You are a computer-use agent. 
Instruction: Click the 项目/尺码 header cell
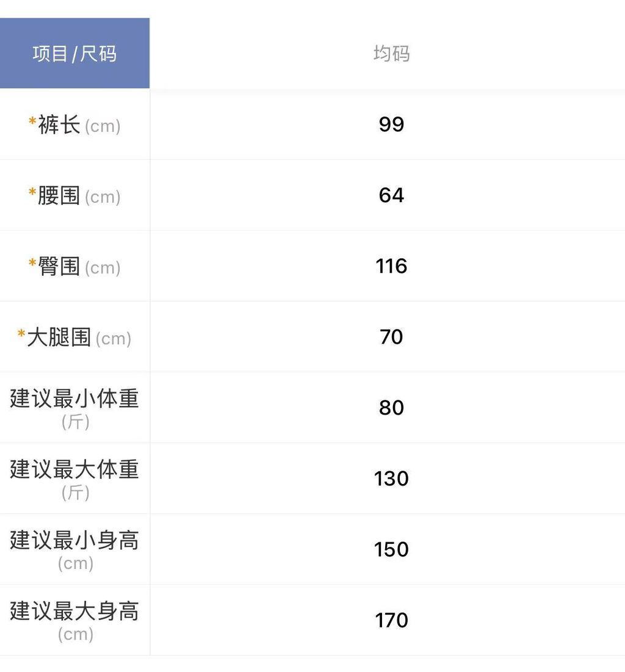point(74,54)
